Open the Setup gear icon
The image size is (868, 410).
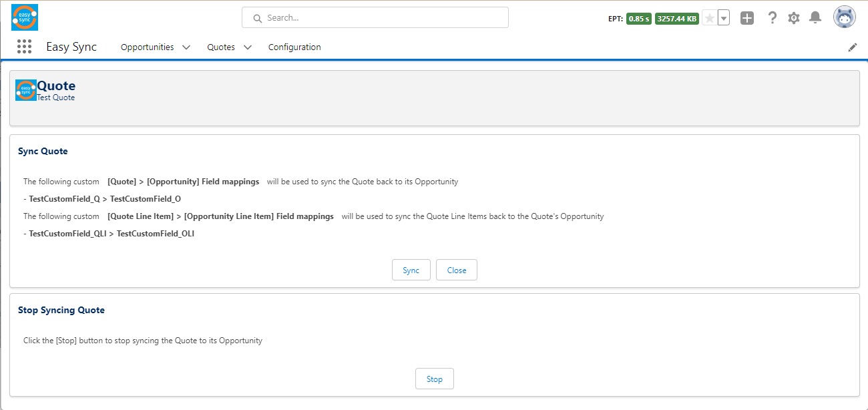(794, 17)
